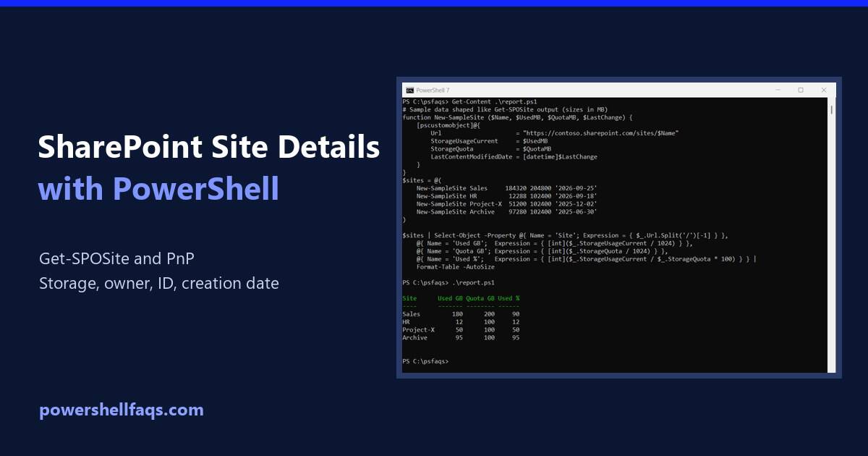Click the PowerShell terminal vertical scrollbar thumb
This screenshot has width=868, height=456.
point(832,110)
